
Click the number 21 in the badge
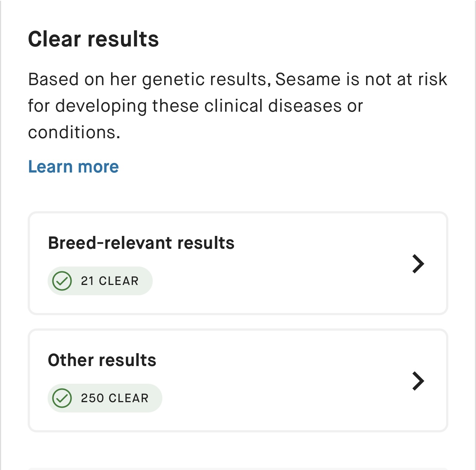(x=87, y=281)
